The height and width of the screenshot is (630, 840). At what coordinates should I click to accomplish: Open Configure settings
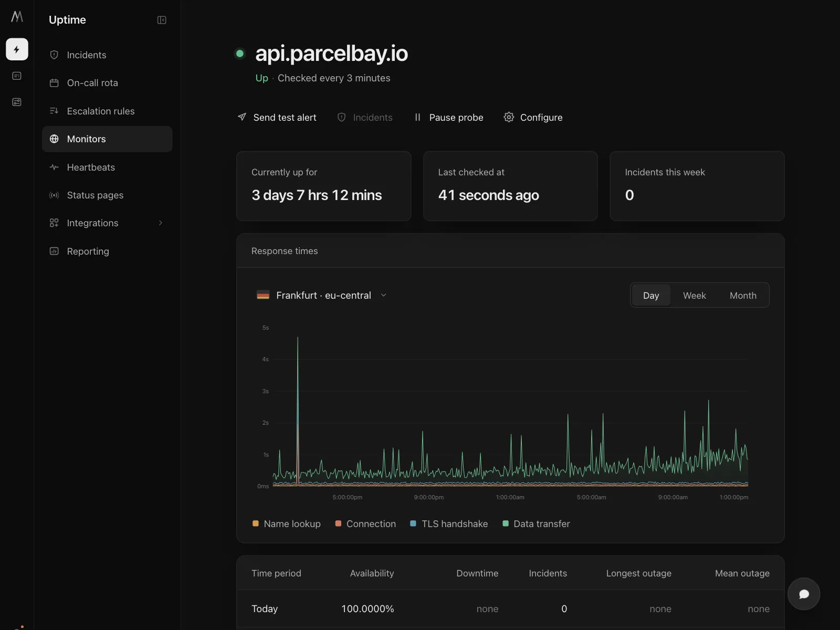[x=533, y=117]
